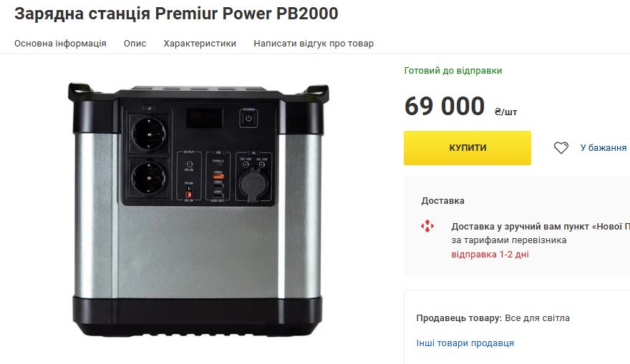Click the Доставка section heading

[442, 201]
